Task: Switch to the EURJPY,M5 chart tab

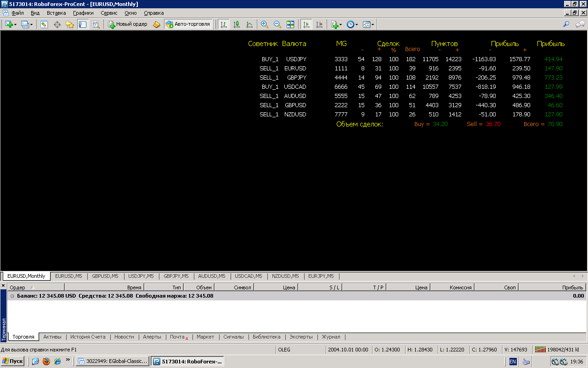Action: (x=322, y=276)
